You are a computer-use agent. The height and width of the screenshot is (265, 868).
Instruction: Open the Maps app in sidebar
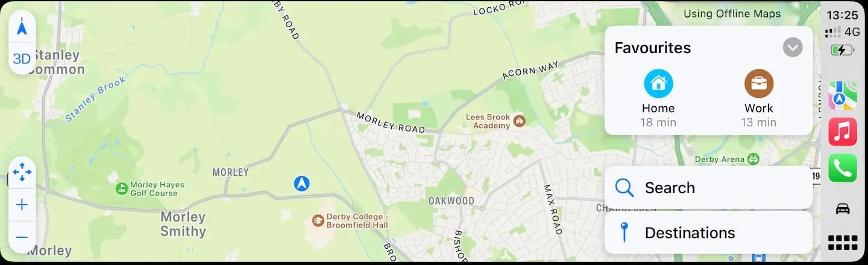[843, 95]
